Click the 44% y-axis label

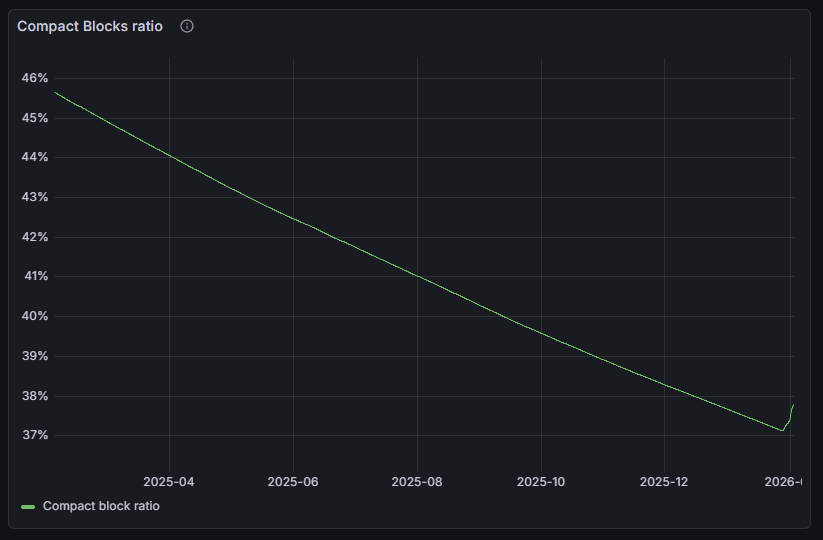pos(34,157)
